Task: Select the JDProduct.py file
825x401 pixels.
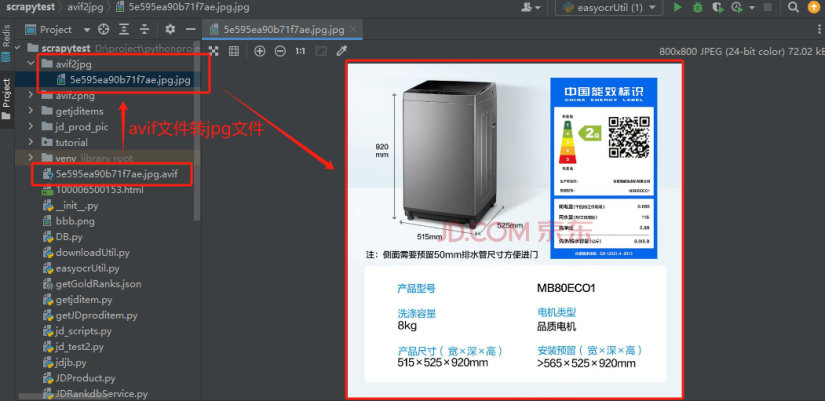Action: (x=86, y=378)
